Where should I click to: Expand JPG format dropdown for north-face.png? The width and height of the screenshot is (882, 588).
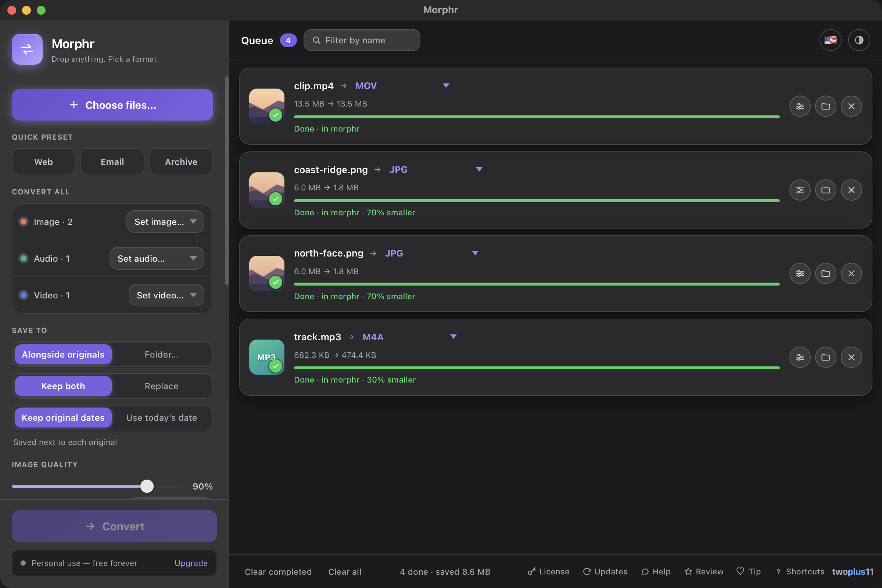tap(431, 253)
